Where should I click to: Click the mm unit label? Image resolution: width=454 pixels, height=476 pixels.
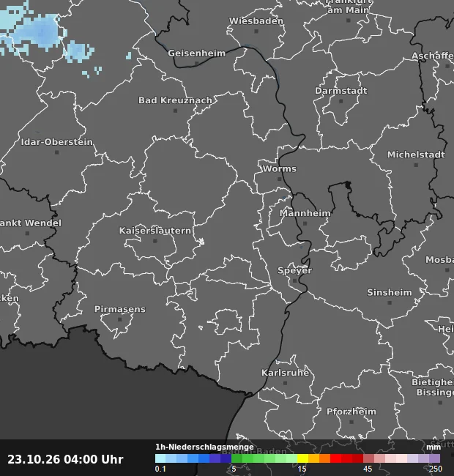pyautogui.click(x=433, y=447)
